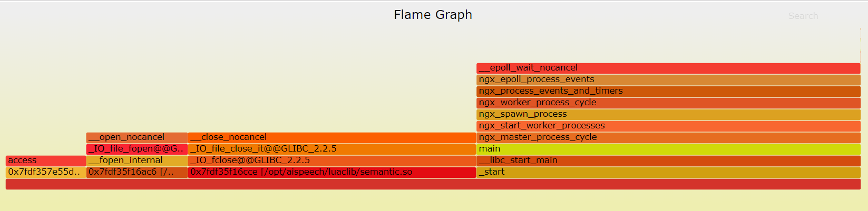Click the semantic.so 0x7fdf35f16cce frame

pos(332,172)
